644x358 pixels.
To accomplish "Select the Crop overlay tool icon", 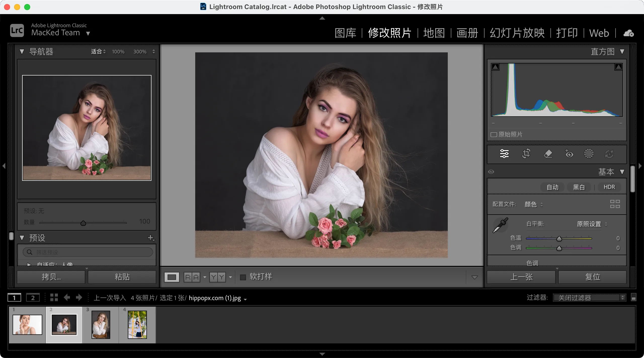I will (x=526, y=154).
